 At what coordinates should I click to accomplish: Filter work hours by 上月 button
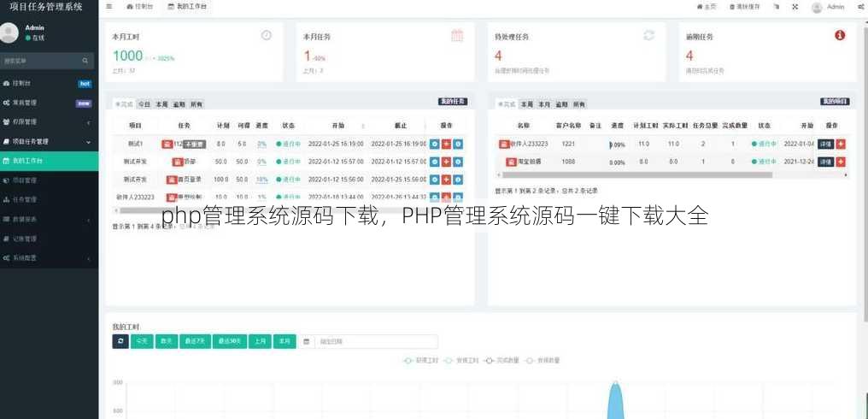click(x=261, y=341)
